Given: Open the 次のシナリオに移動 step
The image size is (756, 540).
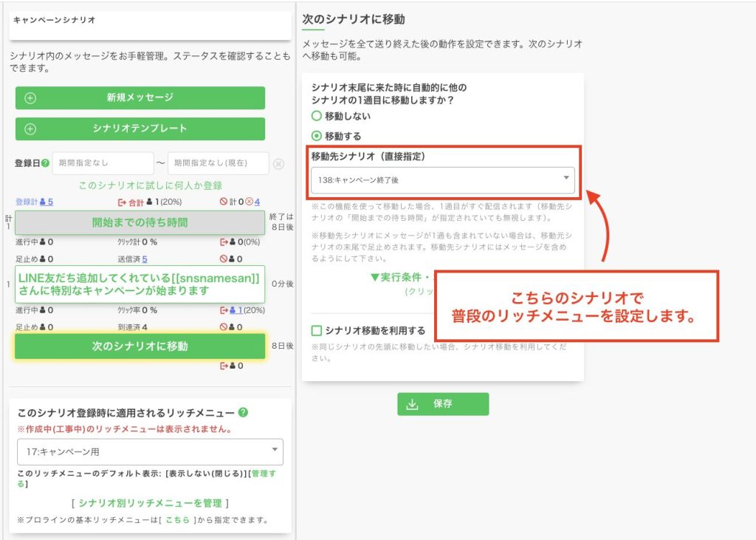Looking at the screenshot, I should [140, 346].
